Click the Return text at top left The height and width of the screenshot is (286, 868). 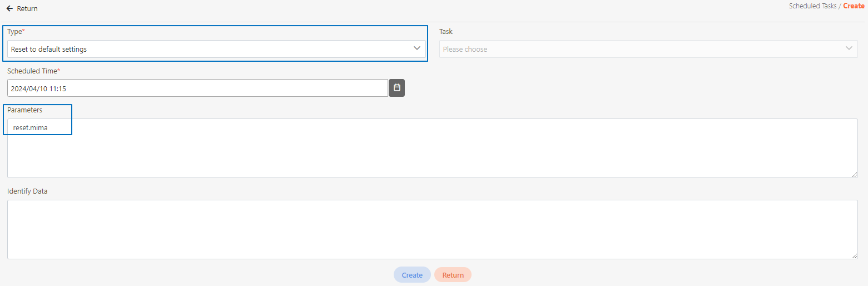click(27, 9)
